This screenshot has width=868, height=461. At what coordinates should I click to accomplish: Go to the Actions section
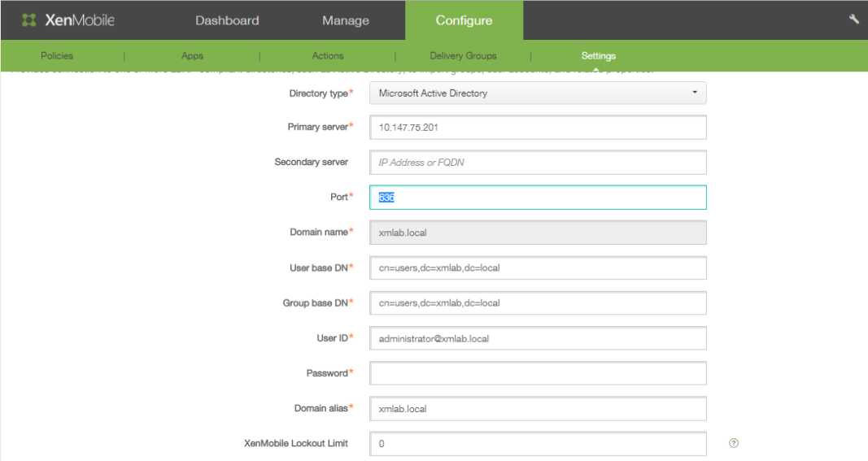(328, 56)
